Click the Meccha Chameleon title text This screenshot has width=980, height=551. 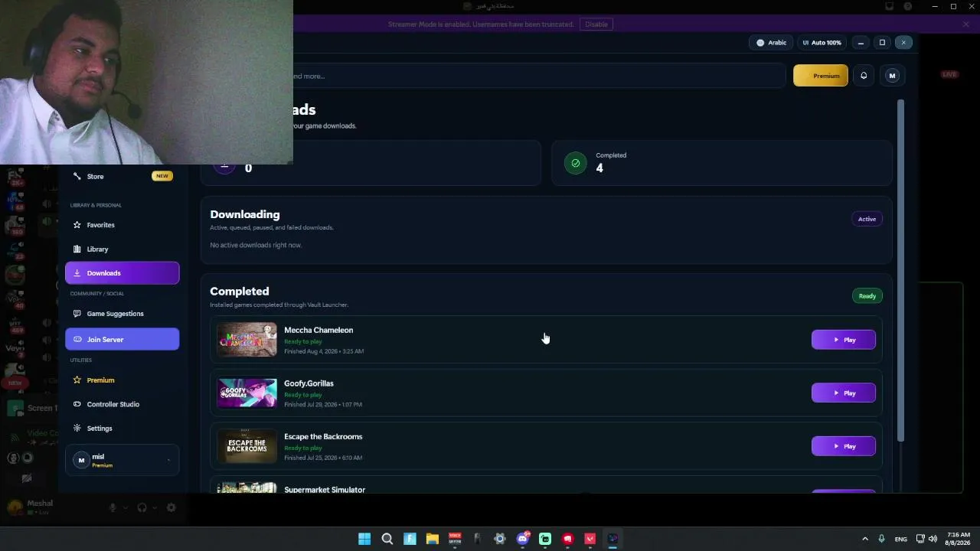pos(318,330)
